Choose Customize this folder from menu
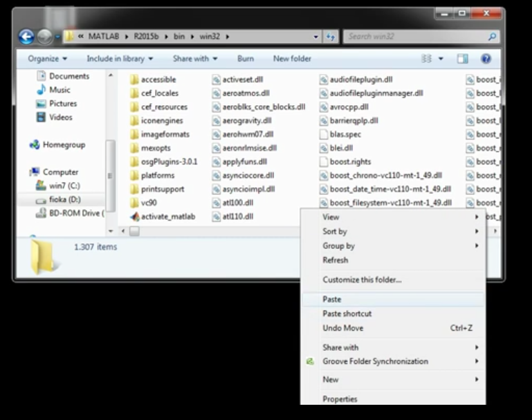 [393, 280]
